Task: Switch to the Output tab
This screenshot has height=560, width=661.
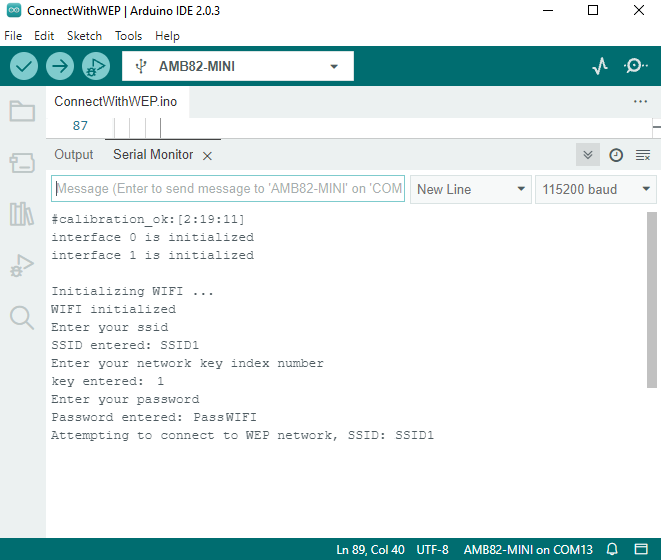Action: pos(73,155)
